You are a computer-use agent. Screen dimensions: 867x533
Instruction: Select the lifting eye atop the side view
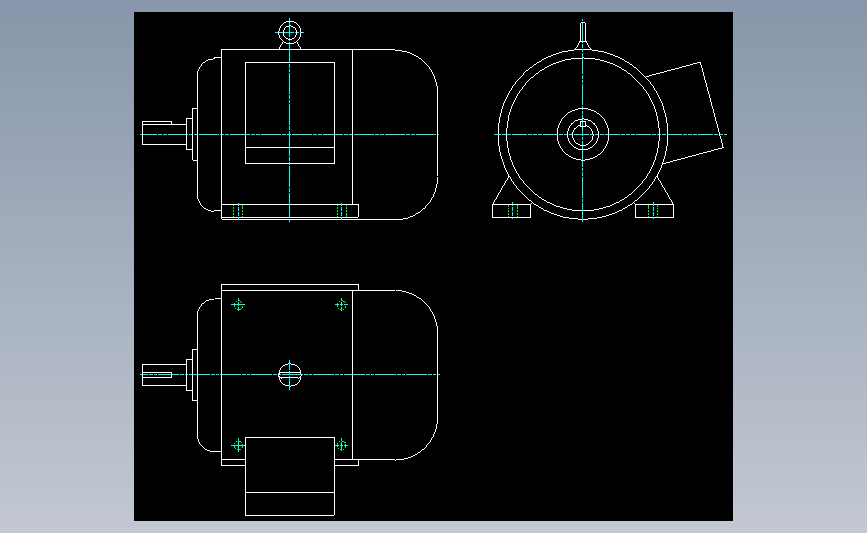click(289, 34)
